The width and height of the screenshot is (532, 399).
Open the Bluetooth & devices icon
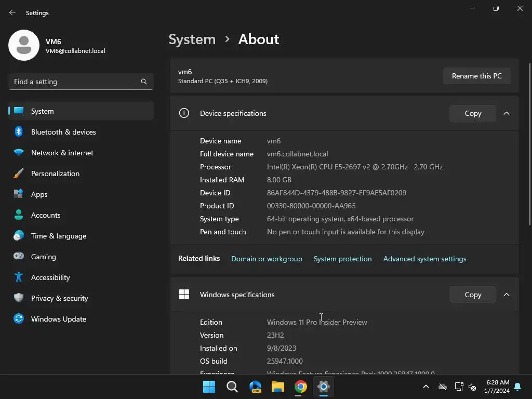pos(19,131)
